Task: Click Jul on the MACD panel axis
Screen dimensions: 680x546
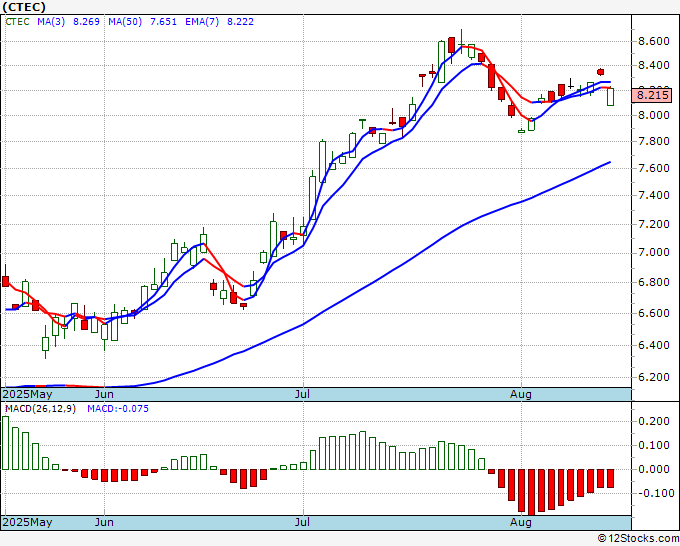Action: point(302,522)
